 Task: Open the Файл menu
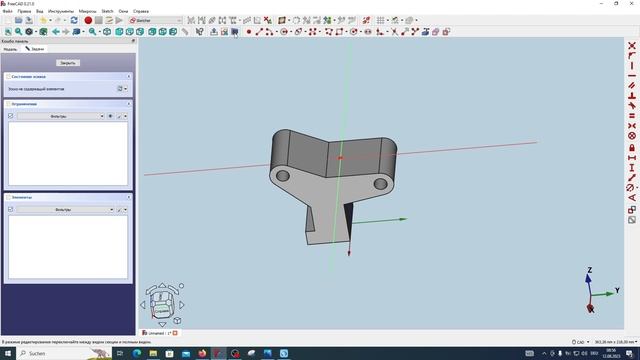pyautogui.click(x=7, y=11)
